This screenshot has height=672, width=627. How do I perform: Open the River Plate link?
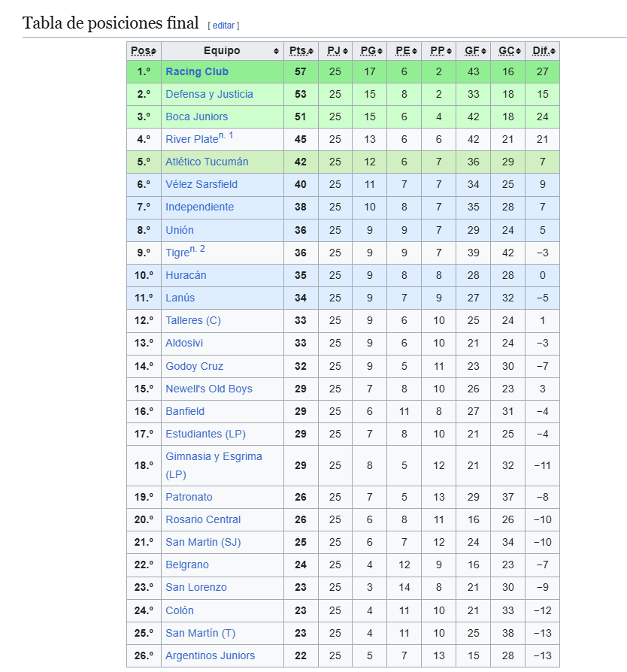(192, 139)
